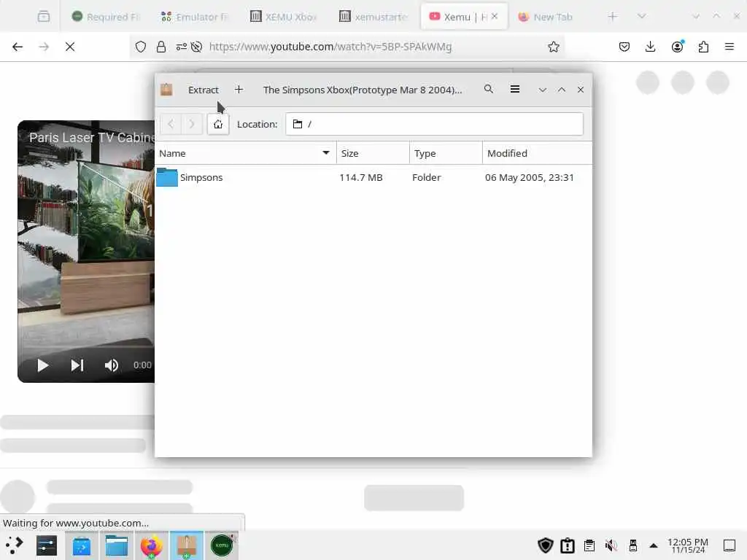Switch to the New Tab browser tab

(x=546, y=17)
